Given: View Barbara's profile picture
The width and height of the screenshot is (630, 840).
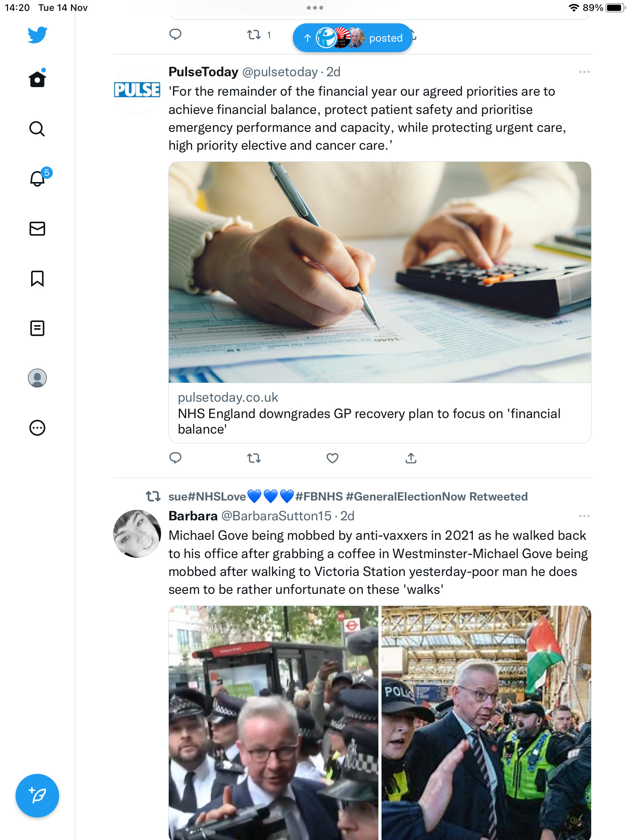Looking at the screenshot, I should coord(137,534).
